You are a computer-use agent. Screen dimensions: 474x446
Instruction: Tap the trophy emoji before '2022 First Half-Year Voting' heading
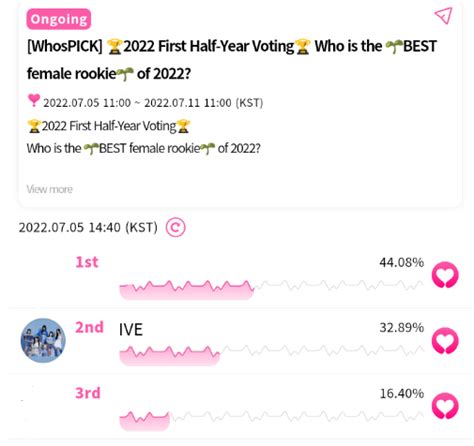[x=114, y=47]
